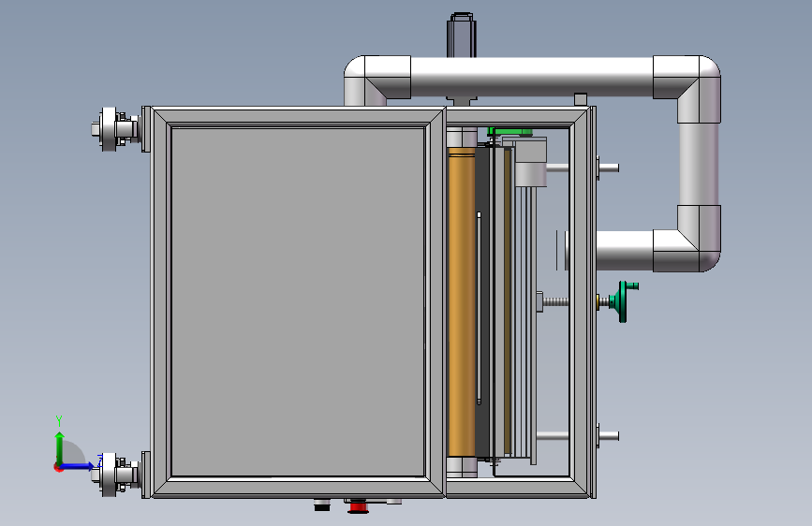Image resolution: width=812 pixels, height=526 pixels.
Task: Select the thin vertical slot on the dark plate
Action: 479,308
